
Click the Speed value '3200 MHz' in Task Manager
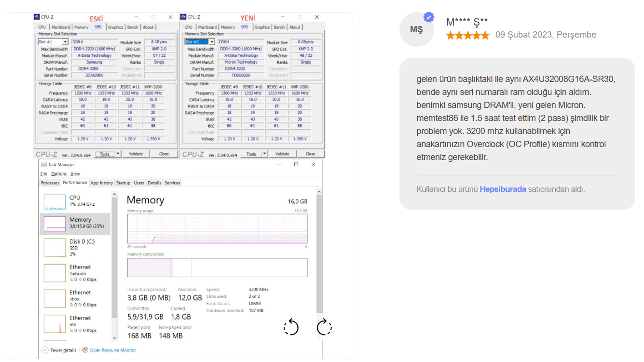(x=259, y=290)
